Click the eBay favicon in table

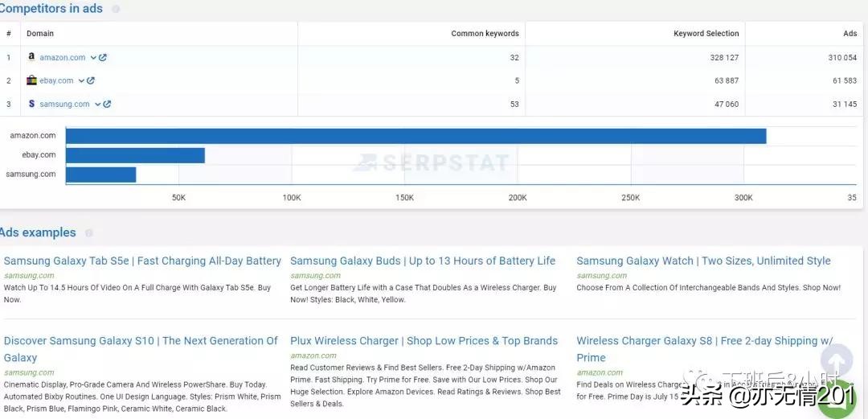pyautogui.click(x=31, y=80)
